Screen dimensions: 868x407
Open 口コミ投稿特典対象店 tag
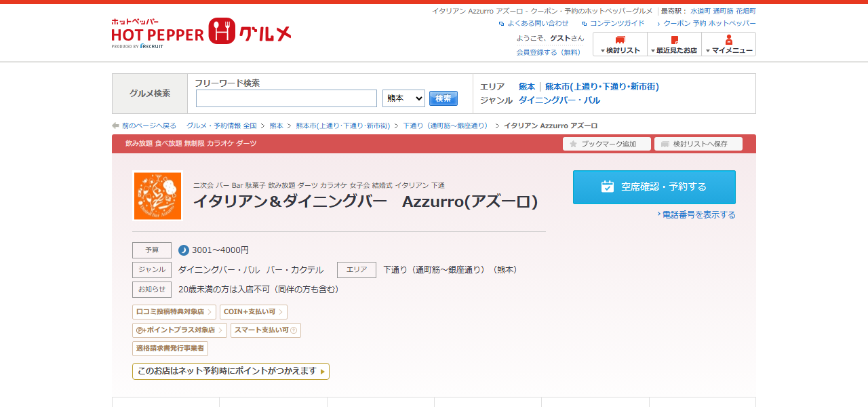click(x=174, y=312)
